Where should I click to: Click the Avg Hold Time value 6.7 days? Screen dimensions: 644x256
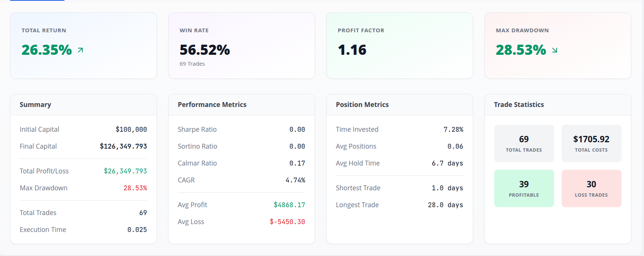coord(447,163)
